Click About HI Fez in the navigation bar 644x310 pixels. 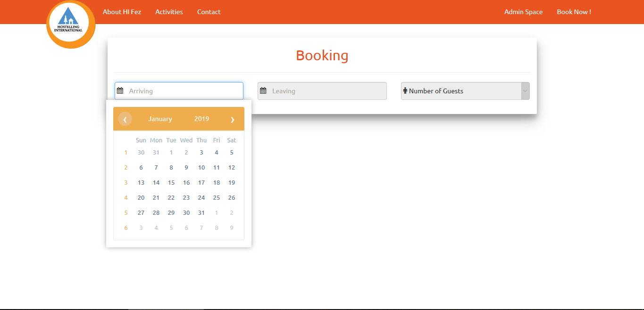click(x=122, y=12)
